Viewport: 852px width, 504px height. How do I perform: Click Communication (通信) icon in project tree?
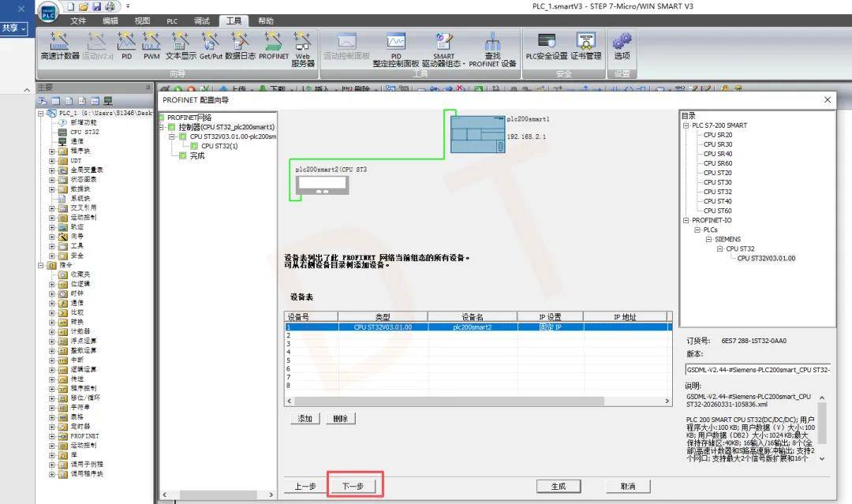click(62, 141)
